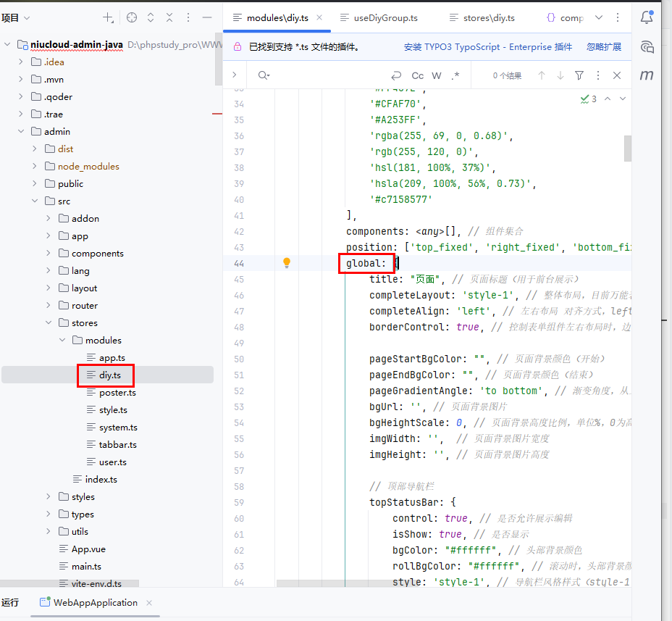Toggle whole words (W) search option
This screenshot has width=672, height=621.
(437, 75)
